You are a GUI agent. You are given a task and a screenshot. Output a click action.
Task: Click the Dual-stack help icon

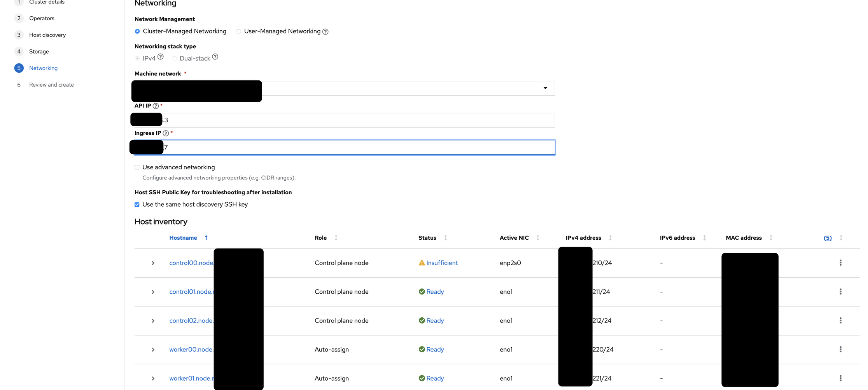[215, 57]
